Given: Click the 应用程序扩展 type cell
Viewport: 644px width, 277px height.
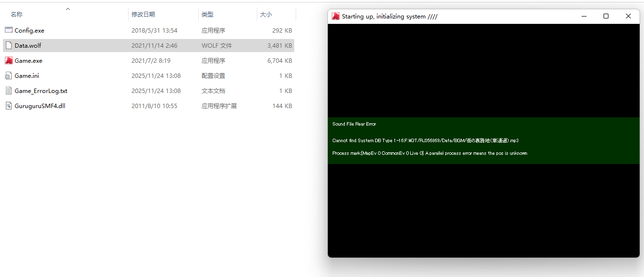Looking at the screenshot, I should 219,106.
